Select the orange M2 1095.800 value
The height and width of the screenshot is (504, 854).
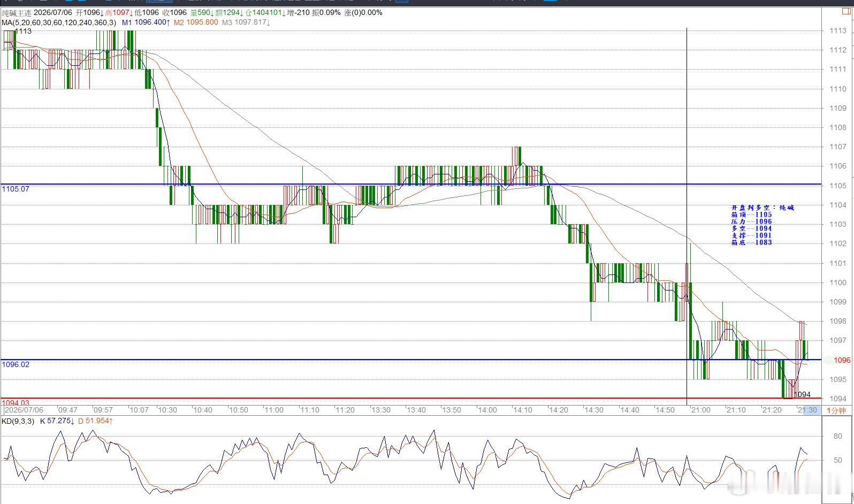click(196, 22)
